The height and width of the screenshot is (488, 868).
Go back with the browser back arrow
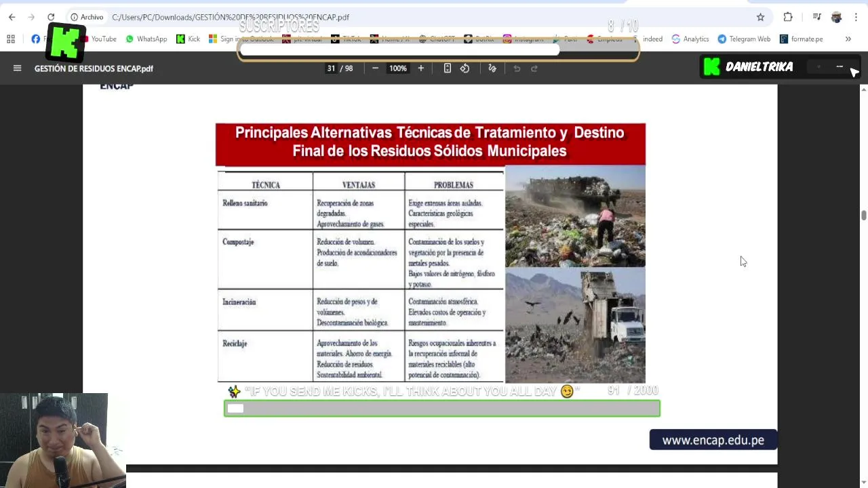click(x=12, y=17)
